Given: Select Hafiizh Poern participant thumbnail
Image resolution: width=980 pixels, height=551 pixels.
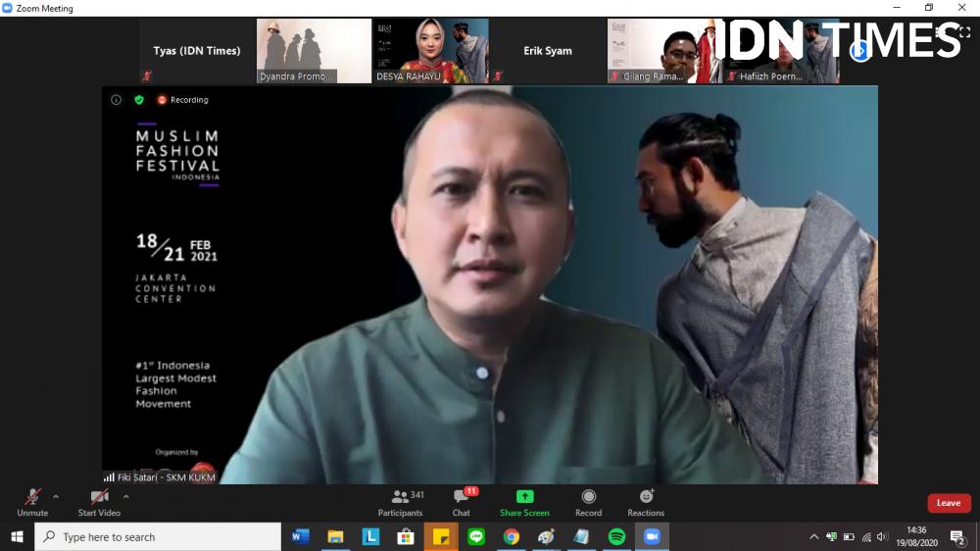Looking at the screenshot, I should tap(781, 51).
